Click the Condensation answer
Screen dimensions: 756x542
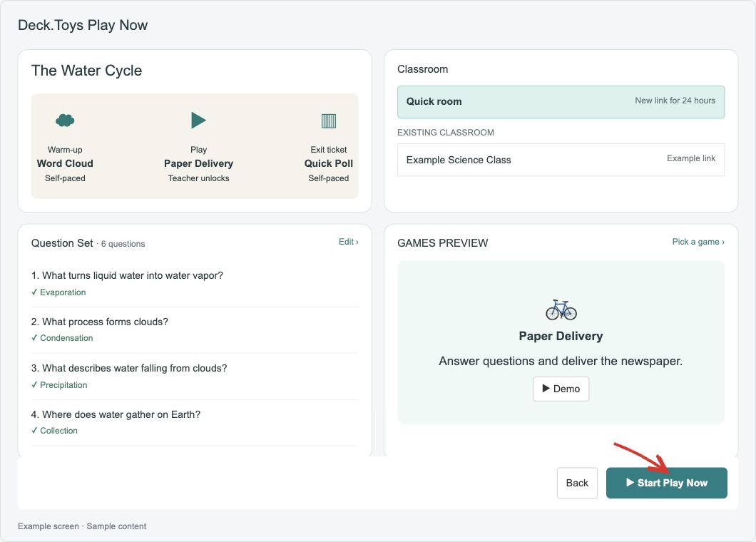[x=62, y=338]
